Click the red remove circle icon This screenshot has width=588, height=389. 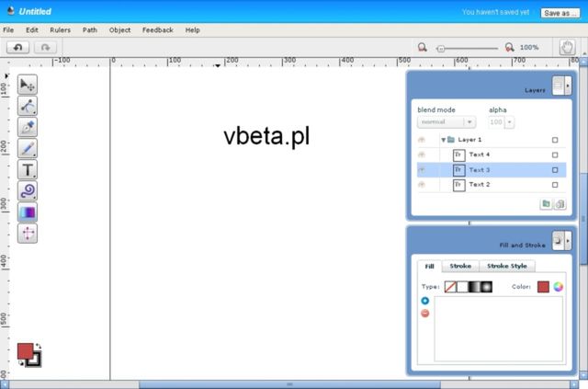[x=424, y=314]
